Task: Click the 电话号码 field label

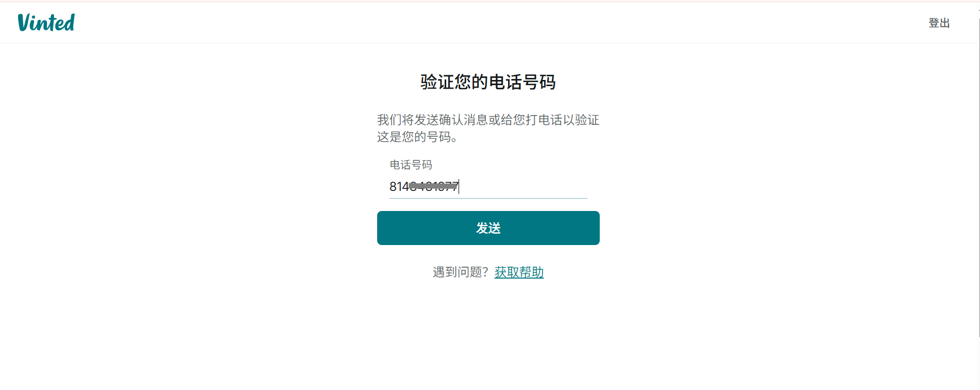Action: 411,165
